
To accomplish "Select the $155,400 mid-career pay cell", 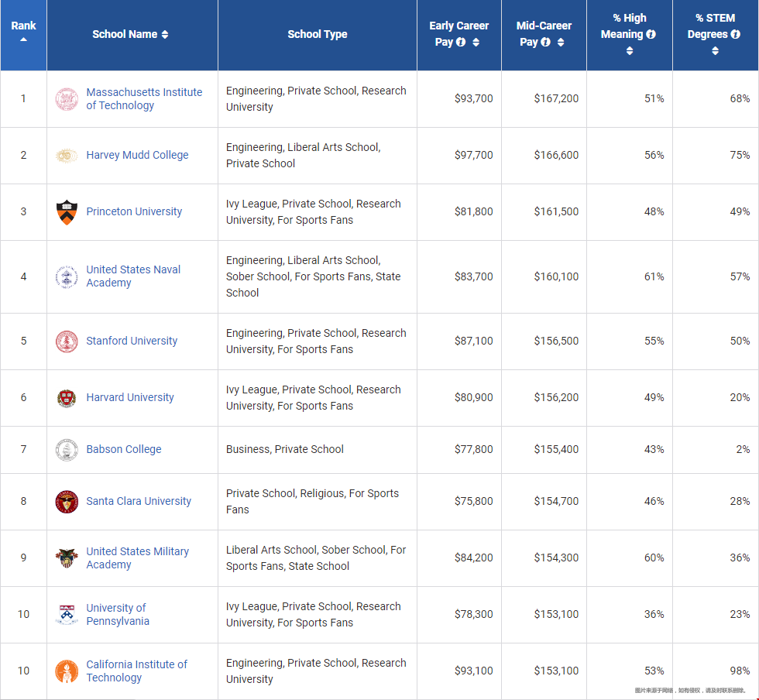I will point(544,450).
